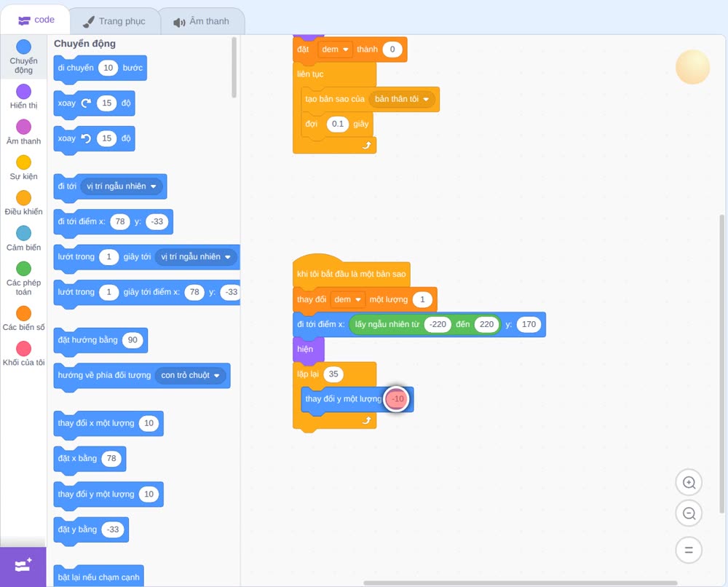Edit the y value 170 field

tap(529, 324)
